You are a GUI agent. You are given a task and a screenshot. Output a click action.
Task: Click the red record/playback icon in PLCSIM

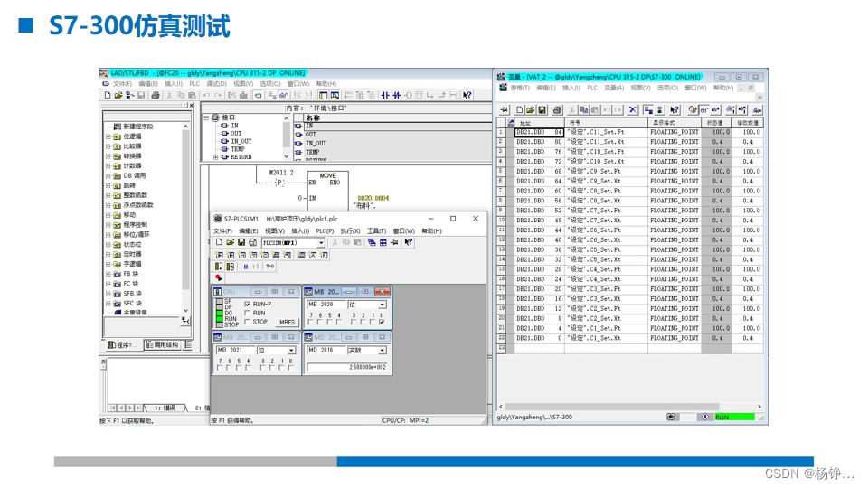219,277
